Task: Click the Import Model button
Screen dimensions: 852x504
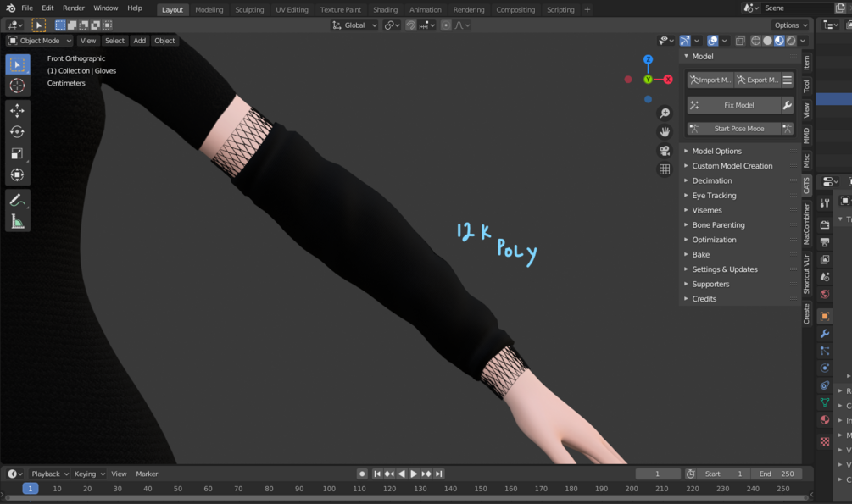Action: (710, 80)
